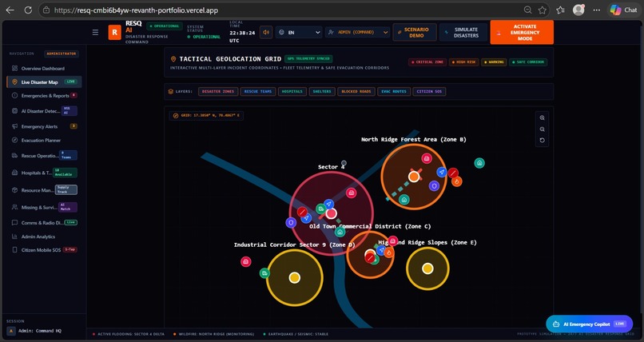
Task: Click the Simulate Disasters button
Action: [x=463, y=33]
